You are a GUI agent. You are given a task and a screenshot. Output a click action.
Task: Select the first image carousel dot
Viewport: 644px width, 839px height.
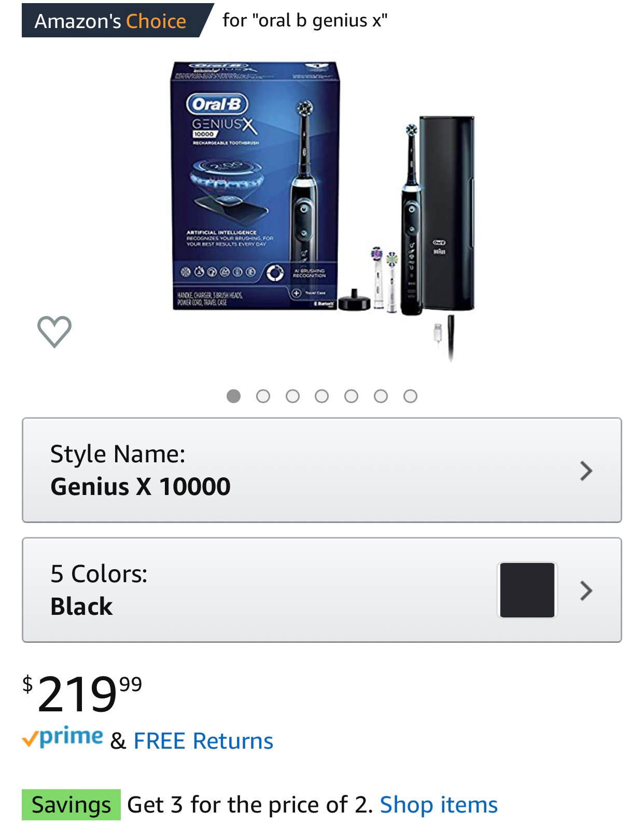tap(234, 396)
